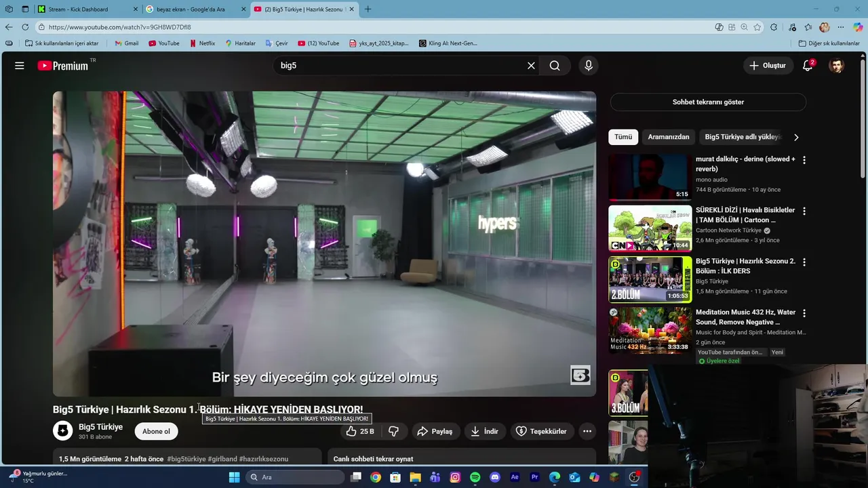Click Canlı sohbeti tekrar oynat
Viewport: 868px width, 488px height.
click(x=373, y=459)
